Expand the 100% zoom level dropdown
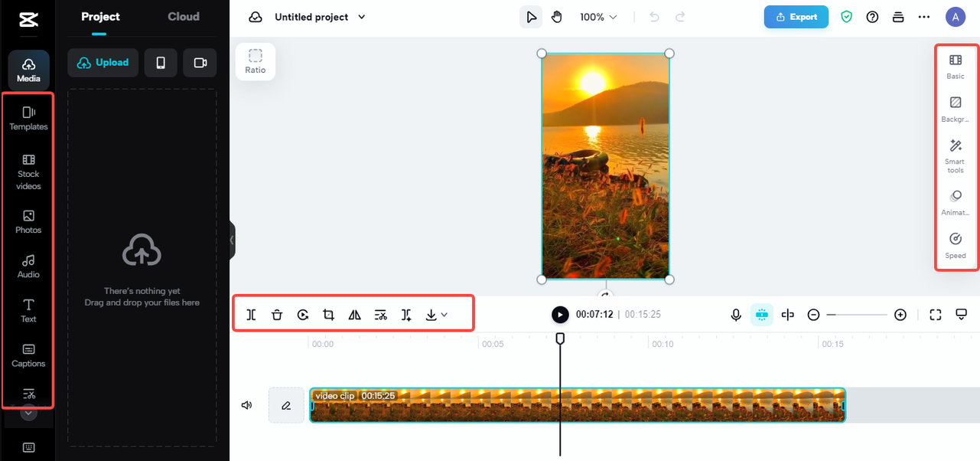Viewport: 980px width, 461px height. (x=597, y=17)
